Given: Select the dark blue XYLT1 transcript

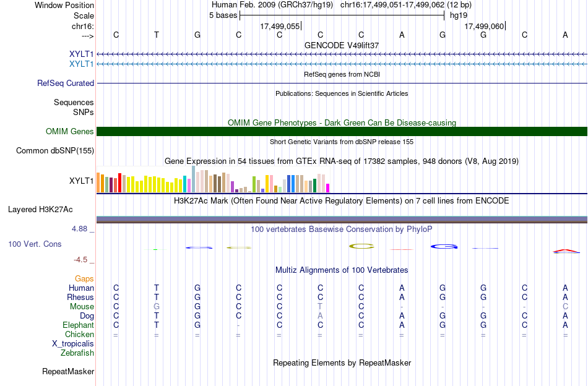Looking at the screenshot, I should 342,54.
